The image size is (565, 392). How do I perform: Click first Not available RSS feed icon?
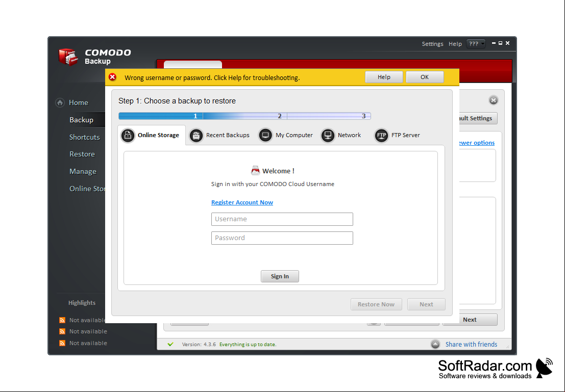click(x=62, y=320)
